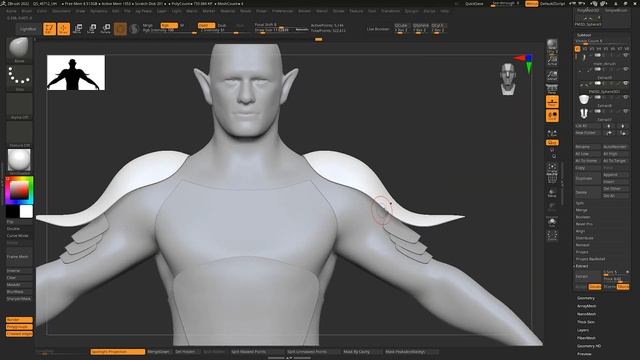Open the Texture Off selector
This screenshot has height=360, width=640.
pos(19,134)
